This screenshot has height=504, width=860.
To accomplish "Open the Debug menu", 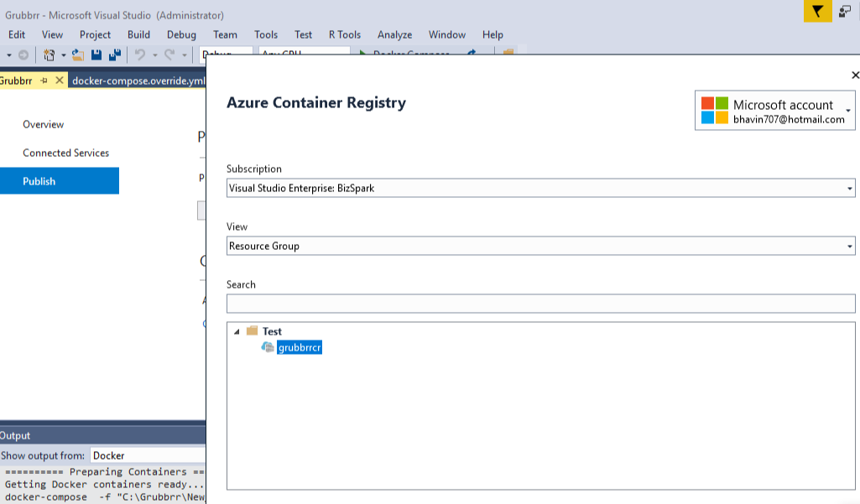I will tap(181, 34).
